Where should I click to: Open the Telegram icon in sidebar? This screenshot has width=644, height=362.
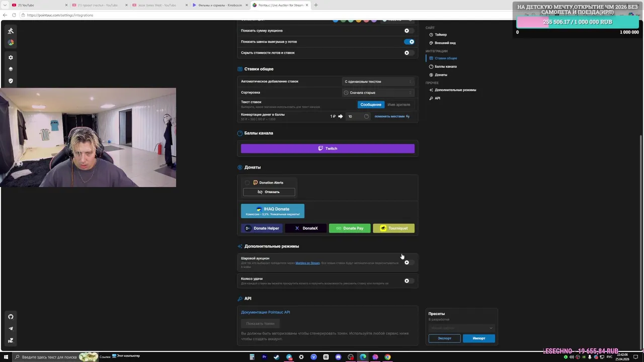pyautogui.click(x=11, y=328)
